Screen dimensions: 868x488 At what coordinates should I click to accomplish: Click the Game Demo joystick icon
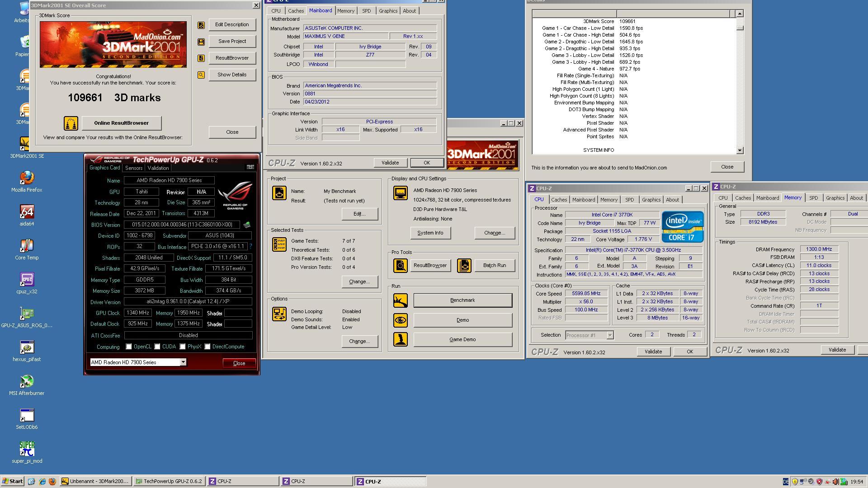tap(400, 339)
